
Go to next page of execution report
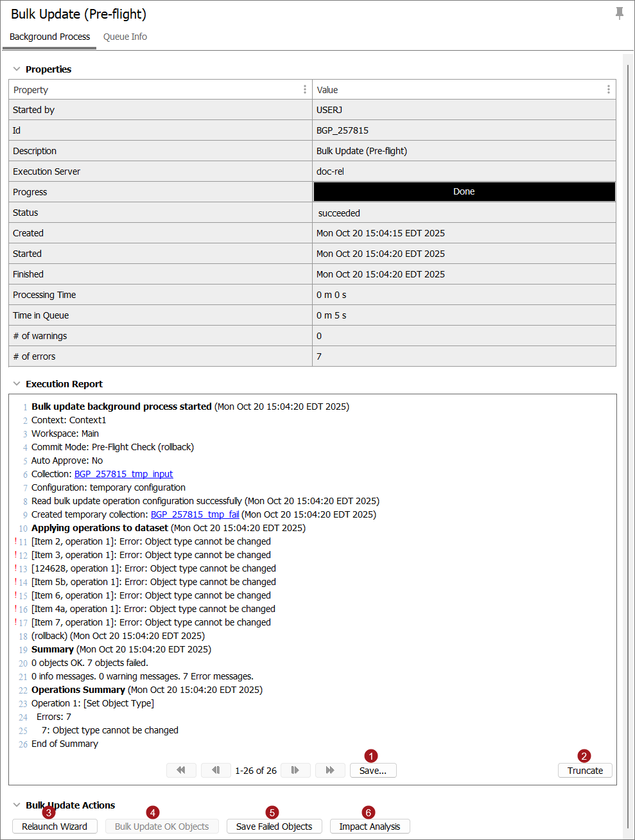tap(295, 770)
